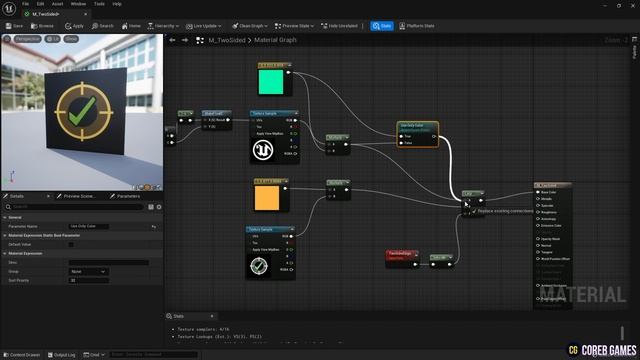
Task: Click the Parameter Name field
Action: tap(89, 226)
